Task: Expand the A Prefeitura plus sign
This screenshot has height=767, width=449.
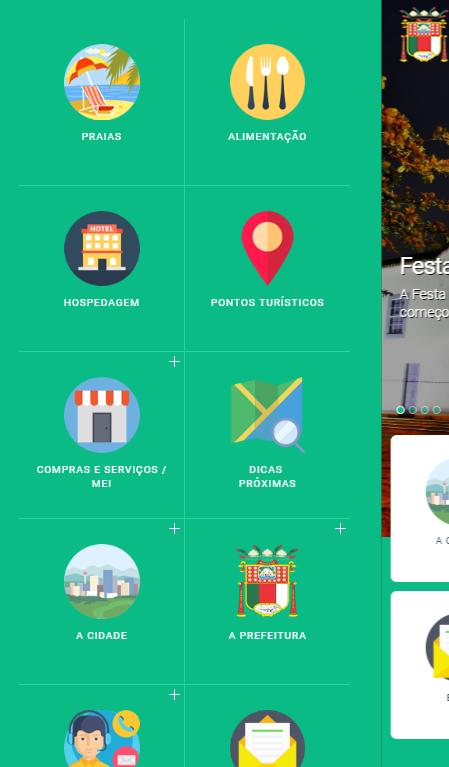Action: point(340,528)
